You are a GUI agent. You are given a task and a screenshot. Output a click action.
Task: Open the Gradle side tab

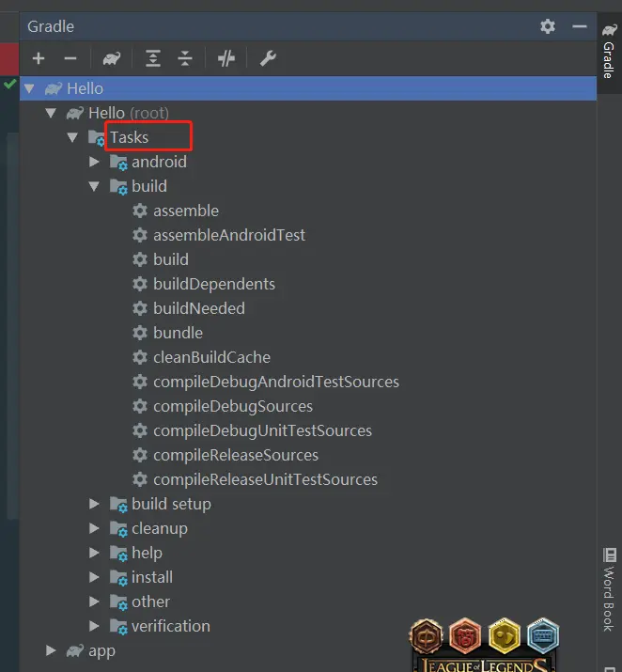pyautogui.click(x=609, y=53)
